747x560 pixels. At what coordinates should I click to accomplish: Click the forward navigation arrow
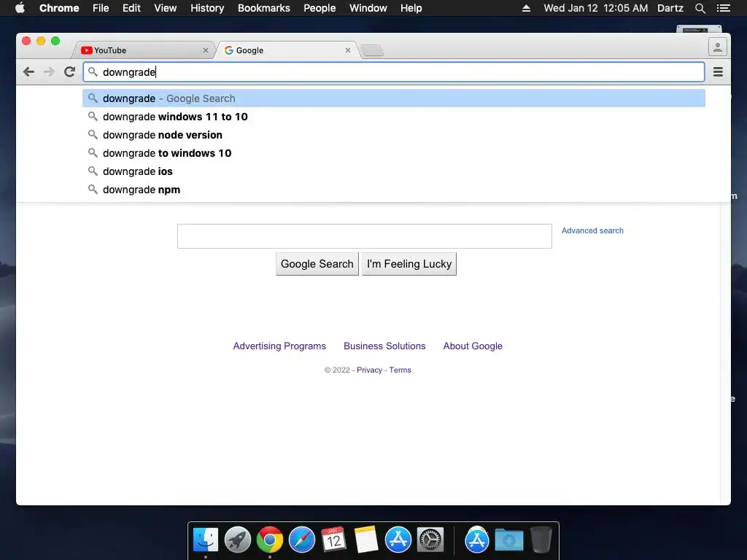49,72
